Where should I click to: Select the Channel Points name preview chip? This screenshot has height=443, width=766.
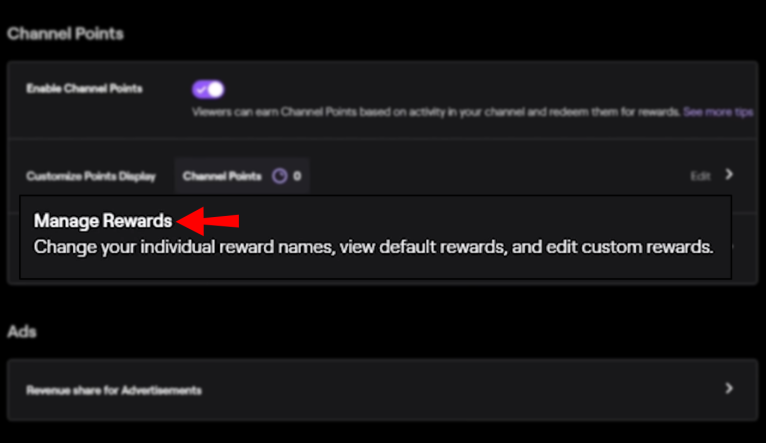coord(242,176)
